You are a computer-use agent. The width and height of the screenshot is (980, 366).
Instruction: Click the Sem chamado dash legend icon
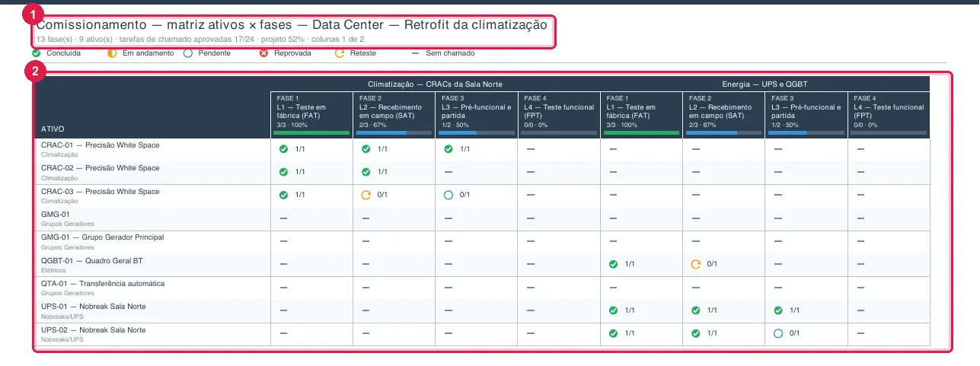point(415,53)
